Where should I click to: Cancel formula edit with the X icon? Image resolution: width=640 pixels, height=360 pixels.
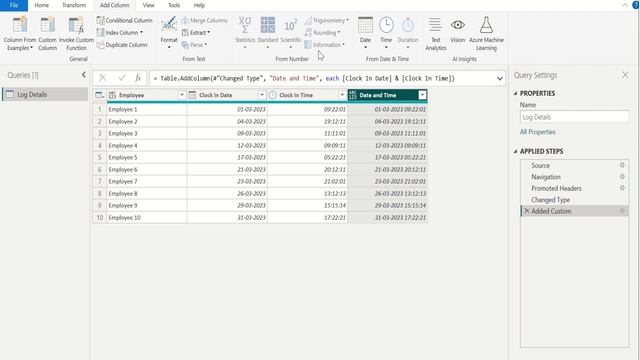[x=102, y=78]
